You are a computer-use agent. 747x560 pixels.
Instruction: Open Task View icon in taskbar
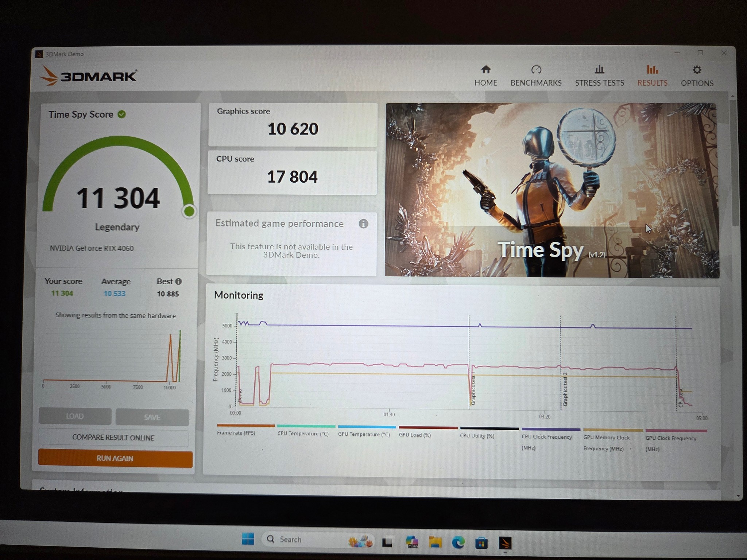point(387,542)
